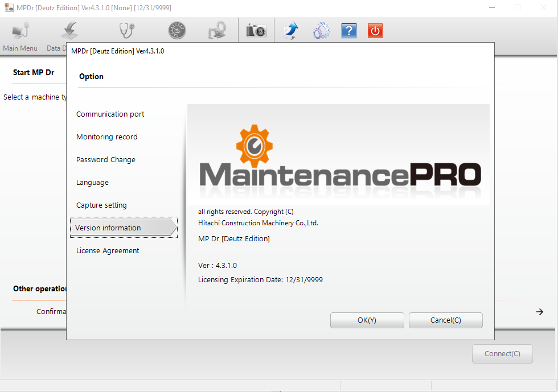
Task: Select the Diagnosis stethoscope icon
Action: point(125,30)
